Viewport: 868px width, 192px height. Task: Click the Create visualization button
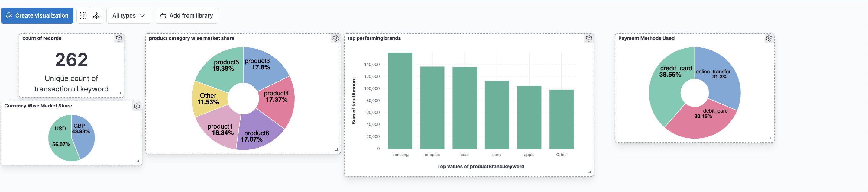pos(37,15)
